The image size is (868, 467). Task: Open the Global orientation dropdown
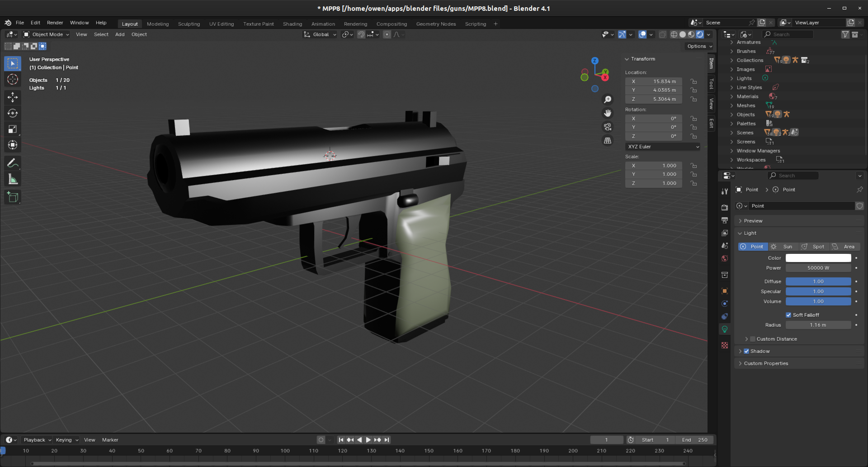click(320, 34)
